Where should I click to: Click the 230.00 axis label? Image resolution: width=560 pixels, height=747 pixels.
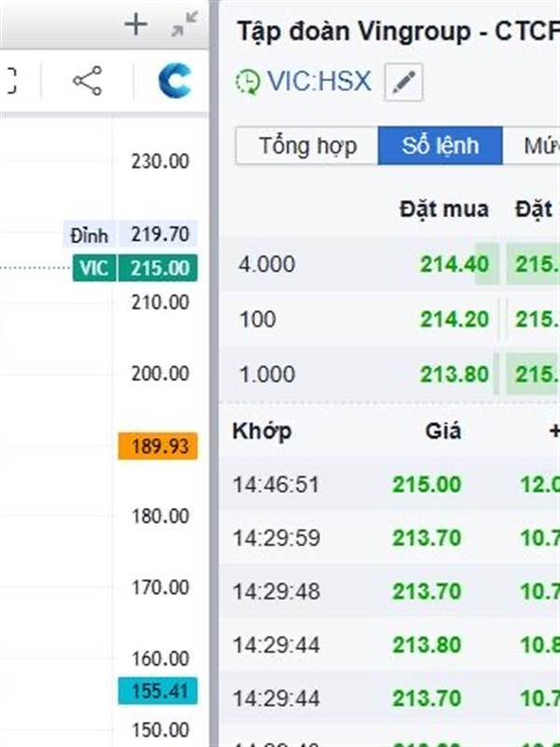tap(160, 162)
